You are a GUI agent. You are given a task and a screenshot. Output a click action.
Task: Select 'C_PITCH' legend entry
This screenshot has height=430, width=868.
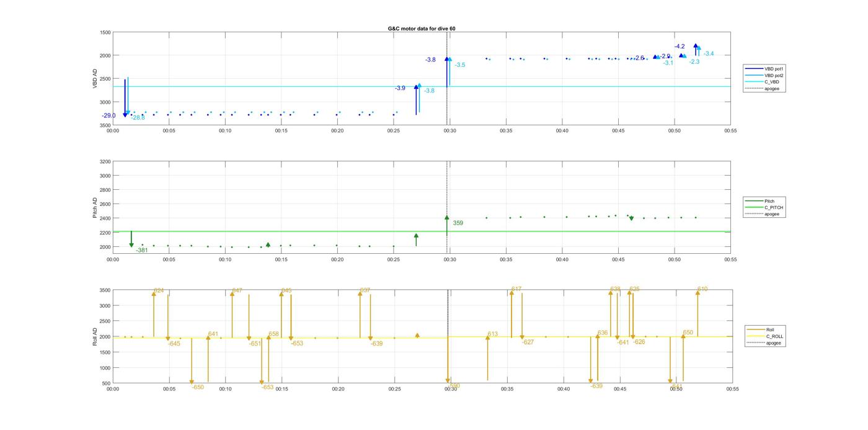tap(764, 207)
